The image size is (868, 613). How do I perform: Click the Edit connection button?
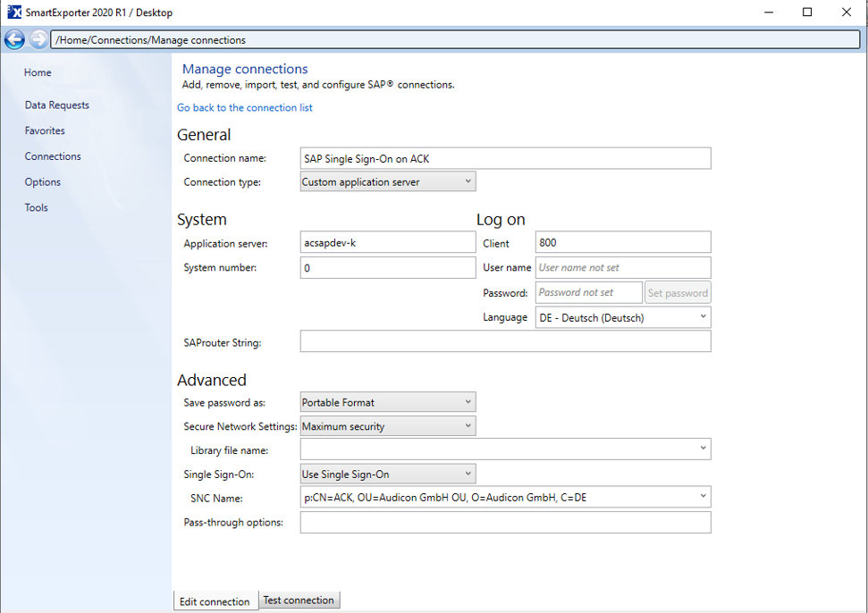(x=215, y=600)
